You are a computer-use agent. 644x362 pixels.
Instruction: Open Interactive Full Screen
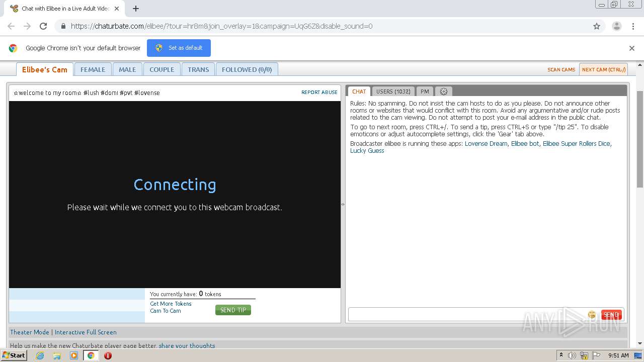tap(86, 332)
